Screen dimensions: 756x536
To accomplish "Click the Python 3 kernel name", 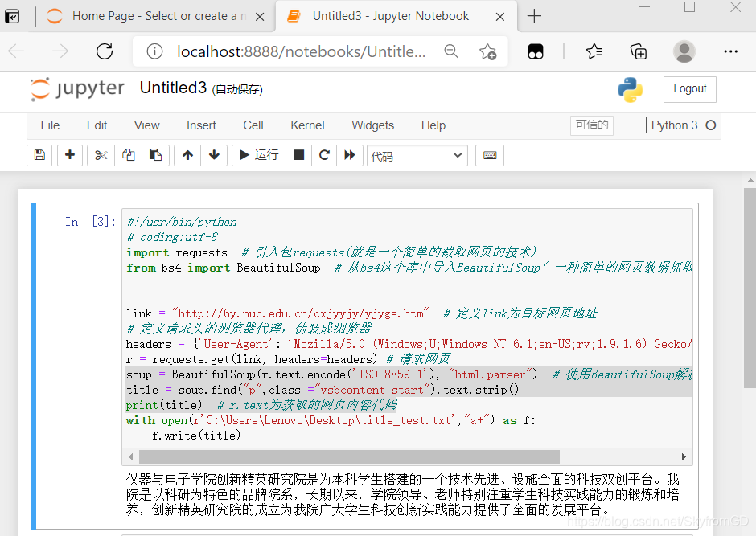I will click(x=674, y=125).
